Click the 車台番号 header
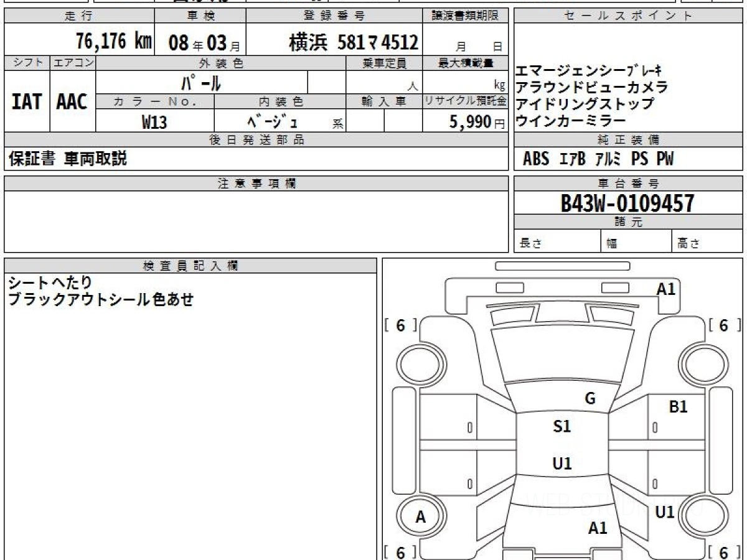Viewport: 747px width, 560px height. tap(628, 184)
